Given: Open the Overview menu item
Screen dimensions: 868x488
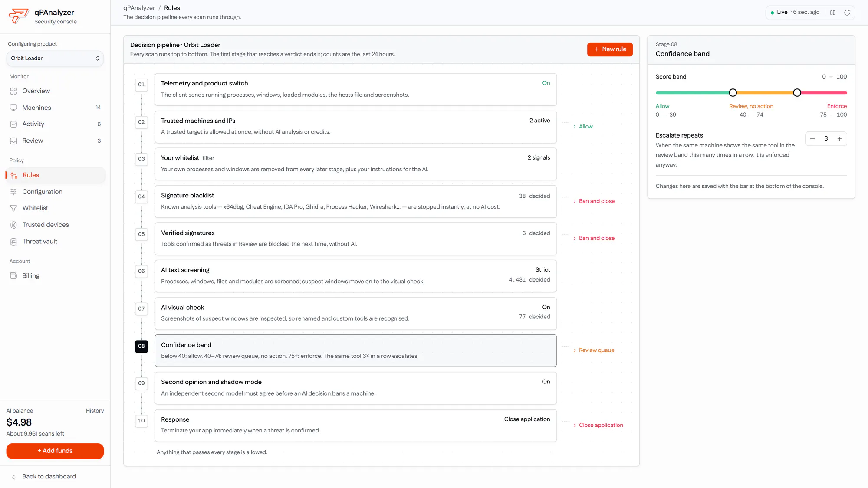Looking at the screenshot, I should (x=55, y=91).
